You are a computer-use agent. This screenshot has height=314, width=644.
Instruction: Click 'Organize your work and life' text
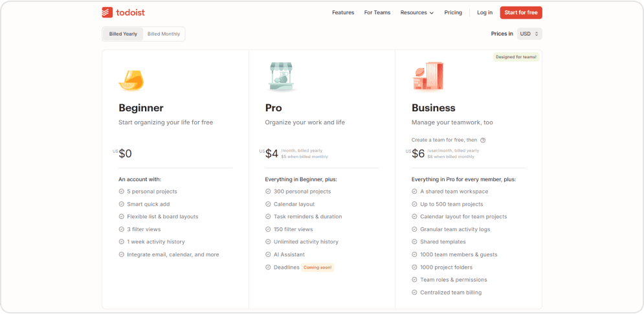coord(305,122)
